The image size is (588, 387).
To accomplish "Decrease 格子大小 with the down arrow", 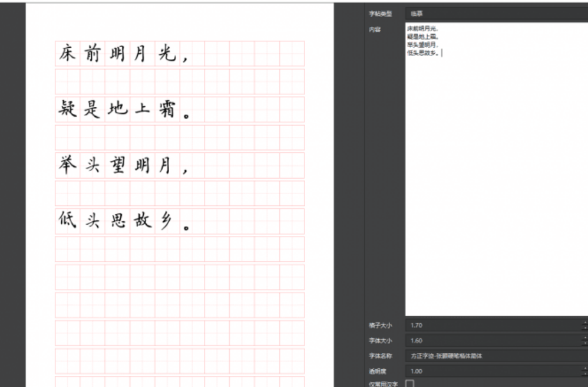I will click(x=585, y=328).
